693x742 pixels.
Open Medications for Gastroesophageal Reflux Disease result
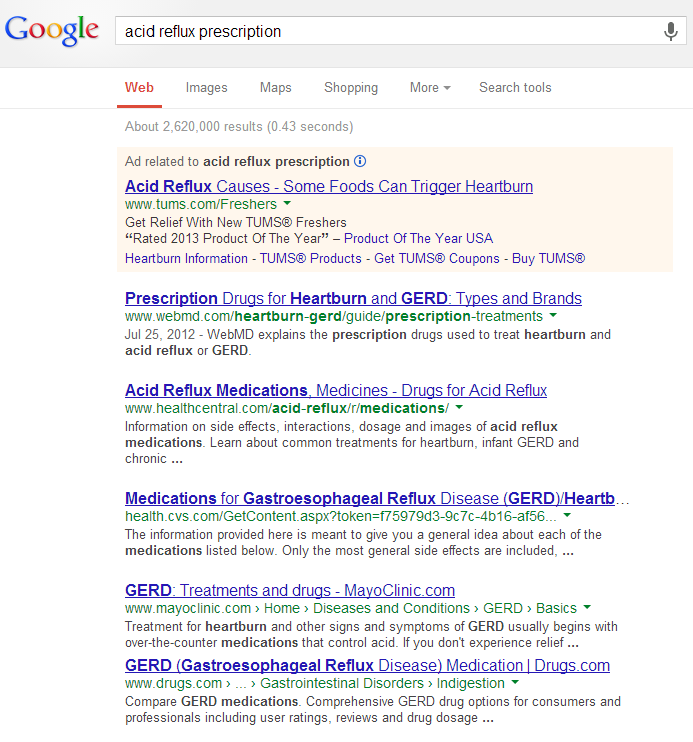pyautogui.click(x=377, y=498)
